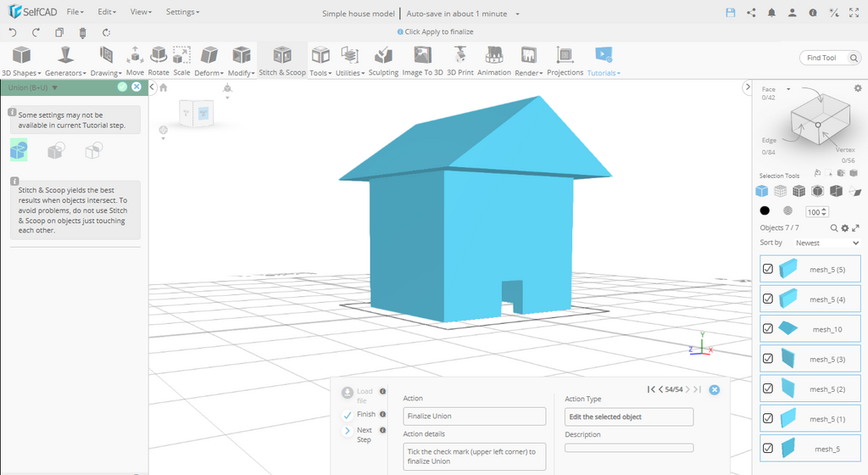The height and width of the screenshot is (475, 868).
Task: Select the Stitch & Scoop tool
Action: click(282, 61)
